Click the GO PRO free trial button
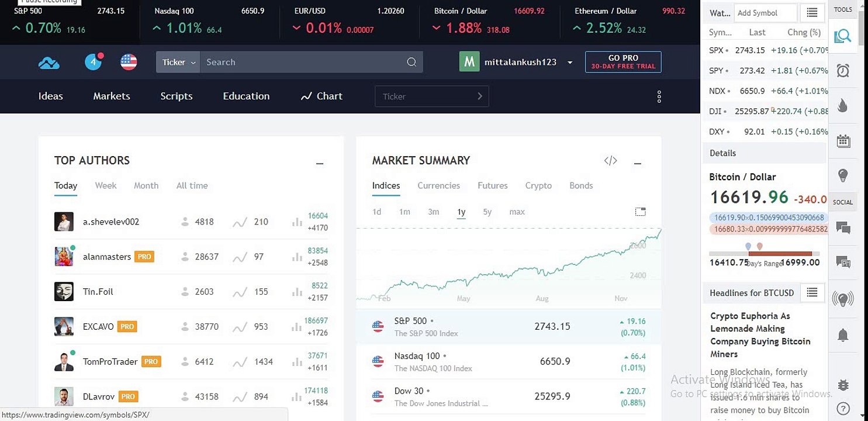This screenshot has width=868, height=421. pos(623,62)
